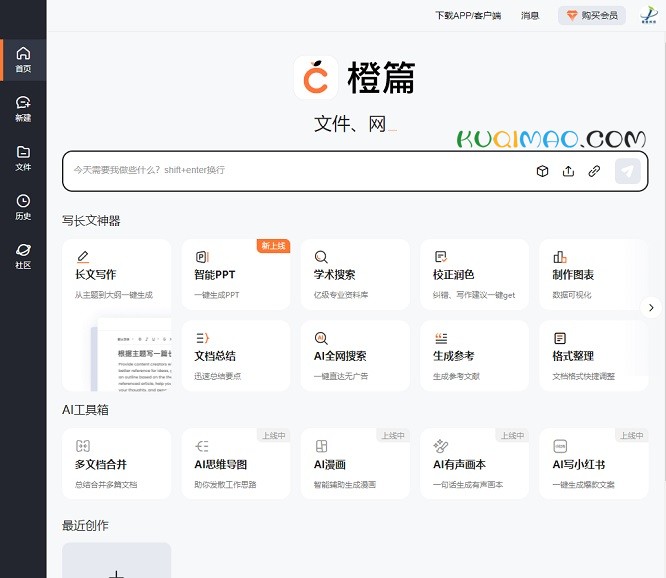Screen dimensions: 666x578
Task: Click the 一句话生成有声画本 description text
Action: (x=468, y=485)
